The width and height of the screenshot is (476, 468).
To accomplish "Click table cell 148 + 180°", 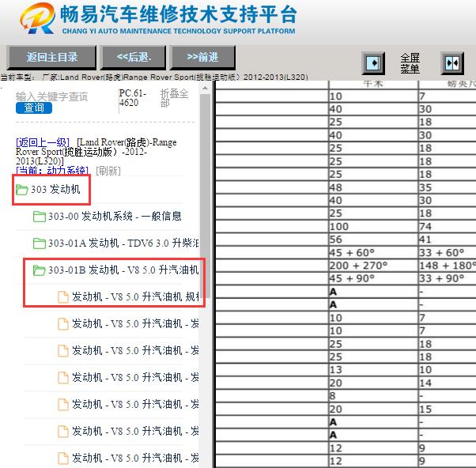I will [x=447, y=266].
